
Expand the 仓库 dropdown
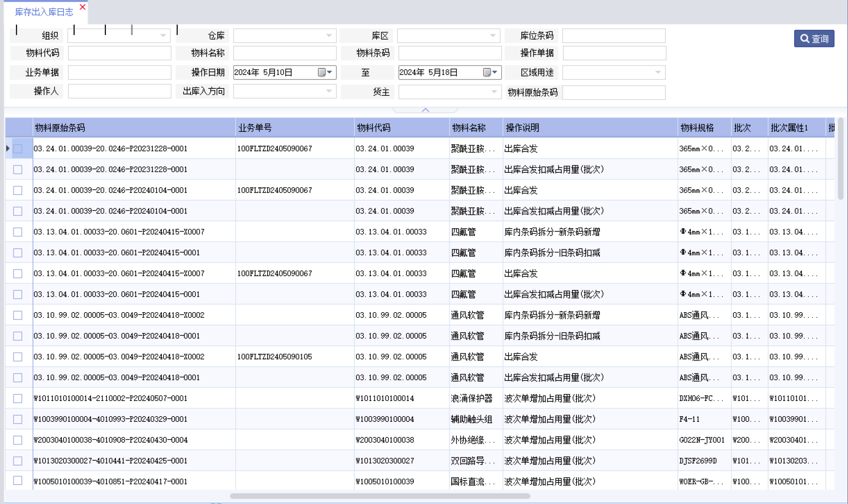[x=328, y=36]
